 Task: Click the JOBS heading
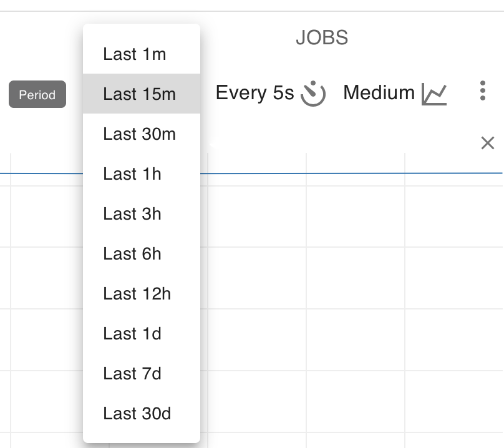click(x=322, y=37)
